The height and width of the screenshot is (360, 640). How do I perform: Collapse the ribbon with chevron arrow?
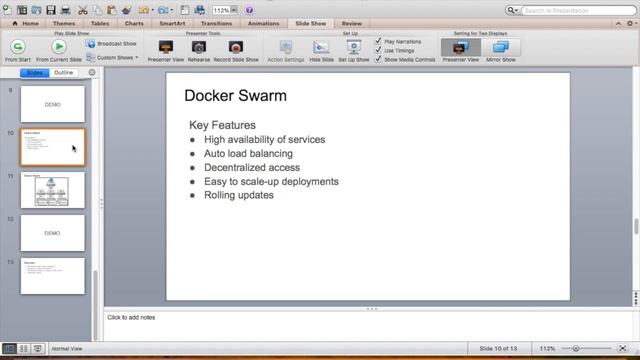[x=618, y=24]
